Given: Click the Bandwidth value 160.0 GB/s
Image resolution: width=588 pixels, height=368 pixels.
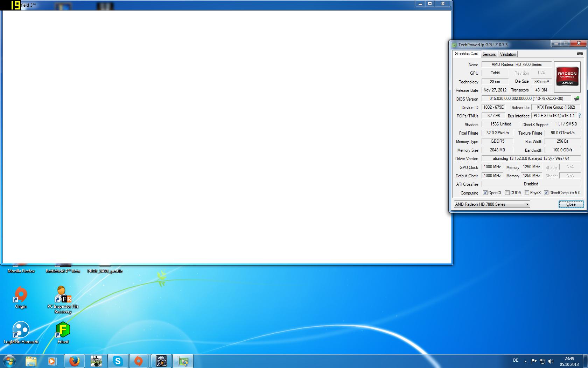Looking at the screenshot, I should tap(562, 150).
